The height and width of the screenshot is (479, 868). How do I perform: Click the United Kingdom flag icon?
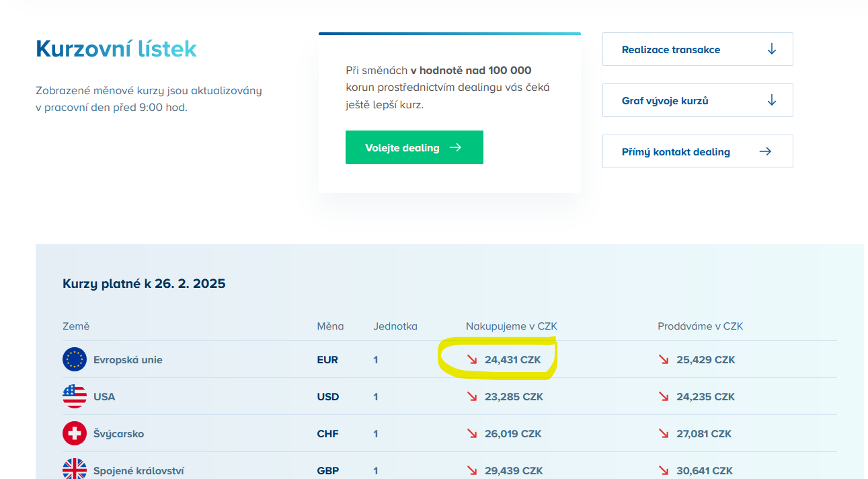[x=75, y=470]
